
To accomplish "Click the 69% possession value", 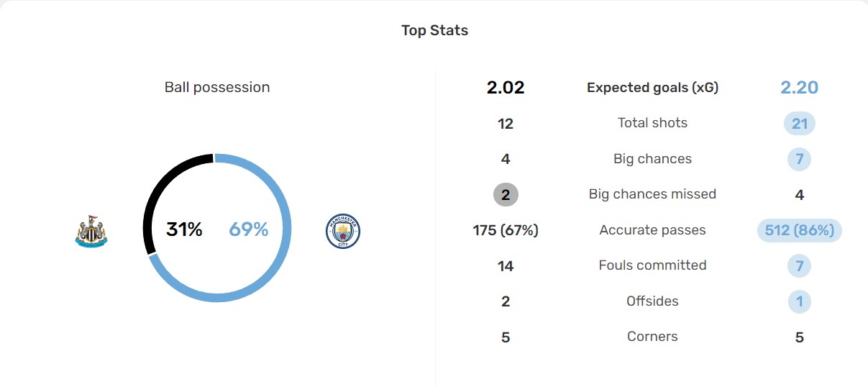I will click(249, 230).
